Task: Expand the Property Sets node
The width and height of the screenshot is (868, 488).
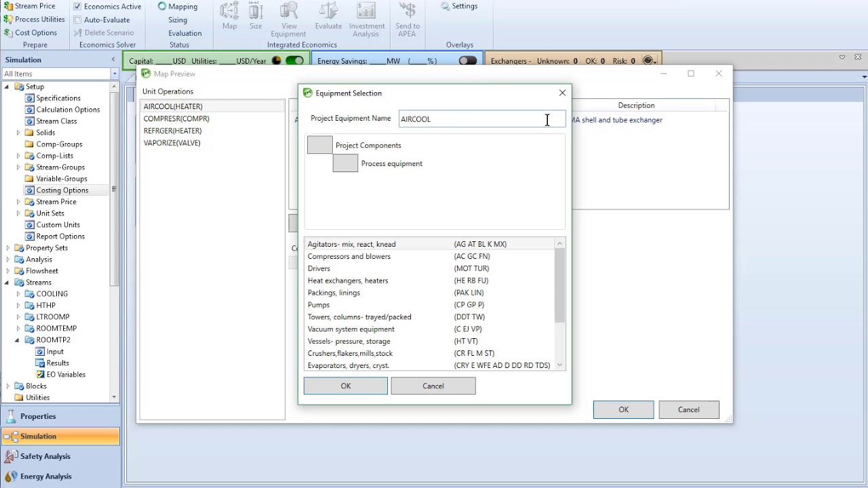Action: [7, 248]
